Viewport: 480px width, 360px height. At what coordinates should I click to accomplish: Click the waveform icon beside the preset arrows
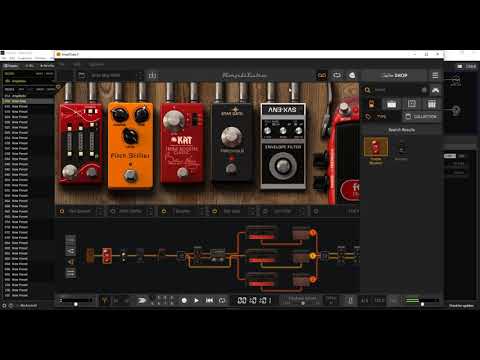(152, 76)
